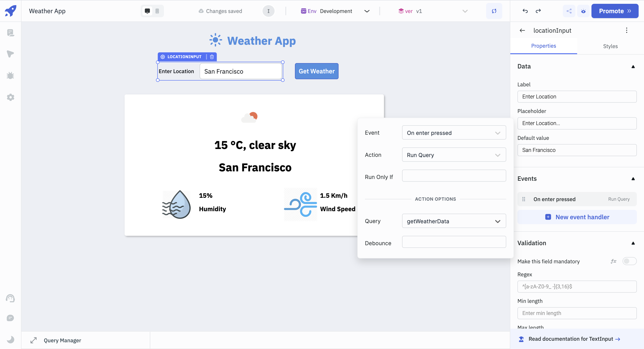Click the Default value field
Image resolution: width=644 pixels, height=349 pixels.
tap(577, 150)
